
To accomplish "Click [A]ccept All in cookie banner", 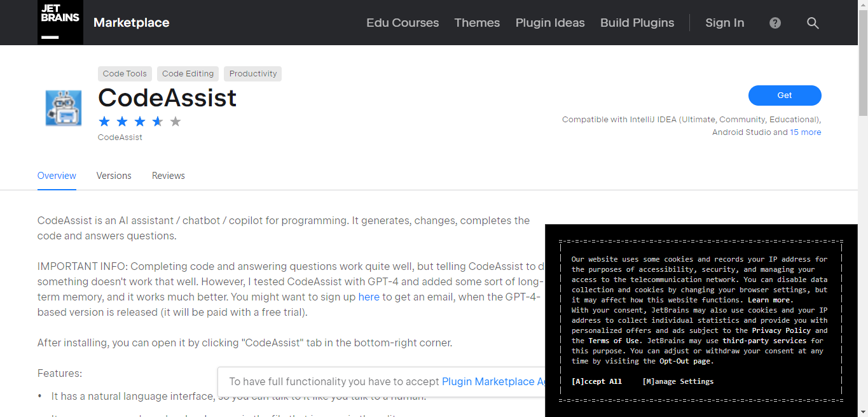I will click(596, 381).
